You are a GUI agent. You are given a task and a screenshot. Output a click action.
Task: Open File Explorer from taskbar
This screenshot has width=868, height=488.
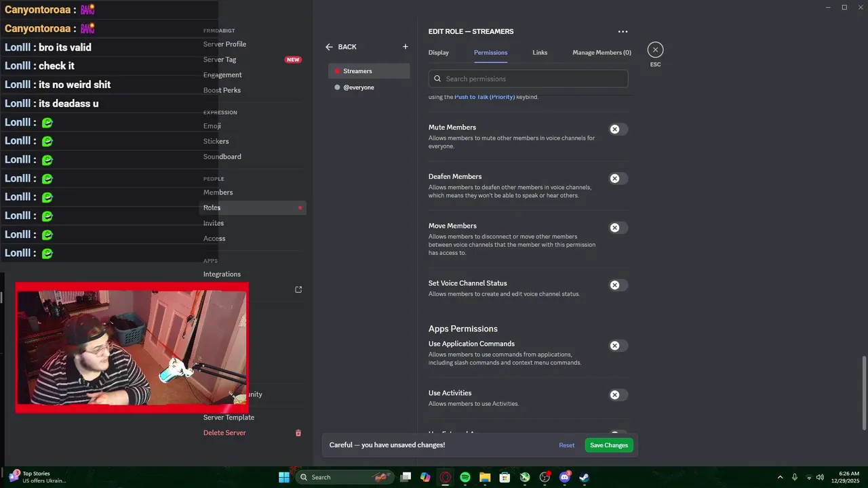click(485, 477)
